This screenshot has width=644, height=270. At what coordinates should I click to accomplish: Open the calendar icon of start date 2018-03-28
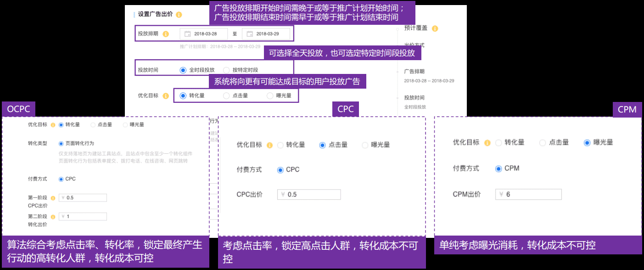188,34
